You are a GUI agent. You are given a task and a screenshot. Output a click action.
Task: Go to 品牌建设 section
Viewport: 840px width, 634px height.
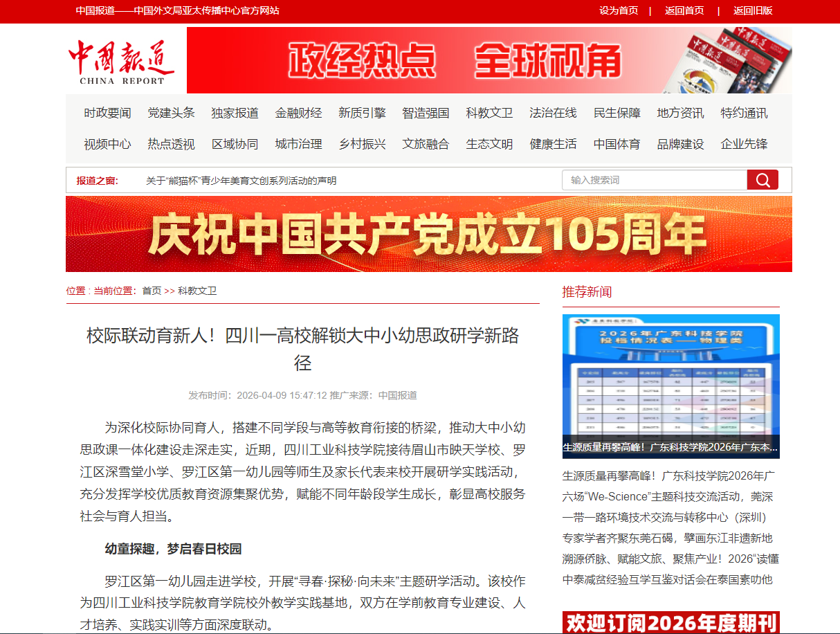680,144
